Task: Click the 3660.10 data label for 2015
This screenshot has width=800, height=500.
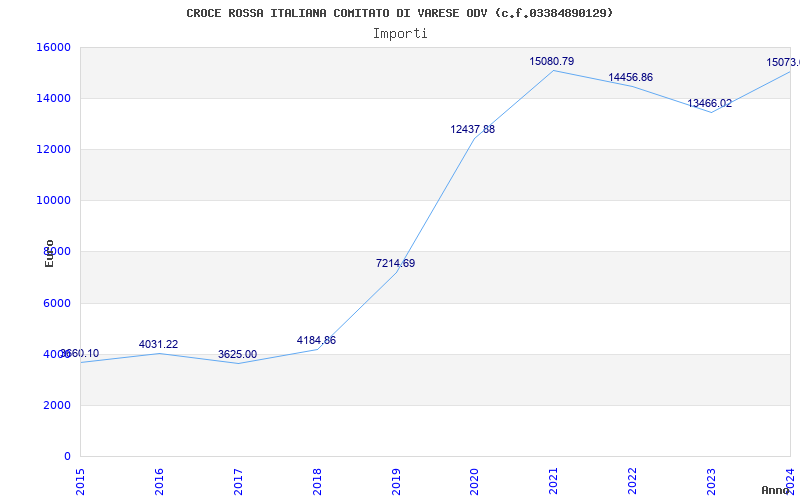Action: tap(80, 354)
